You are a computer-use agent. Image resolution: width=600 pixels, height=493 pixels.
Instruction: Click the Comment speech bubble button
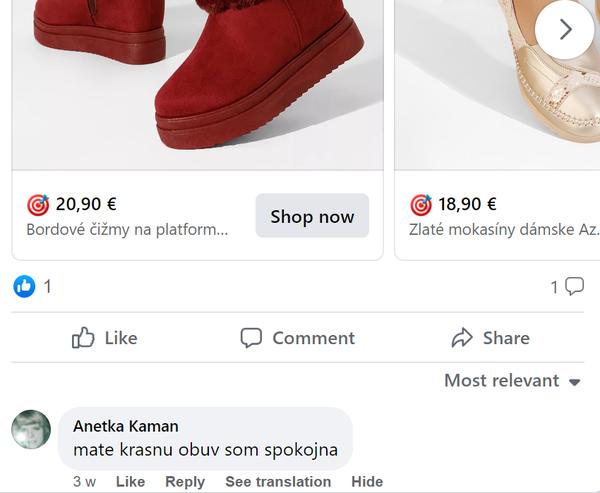[x=298, y=338]
